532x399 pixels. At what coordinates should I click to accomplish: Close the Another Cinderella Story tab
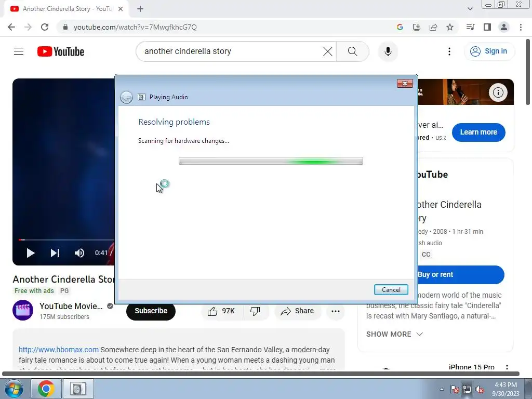(x=121, y=9)
